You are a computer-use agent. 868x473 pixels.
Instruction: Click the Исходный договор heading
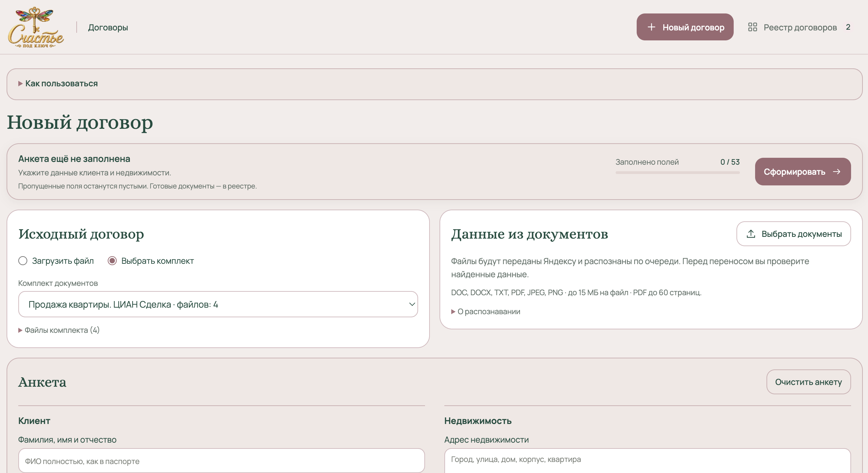[81, 234]
